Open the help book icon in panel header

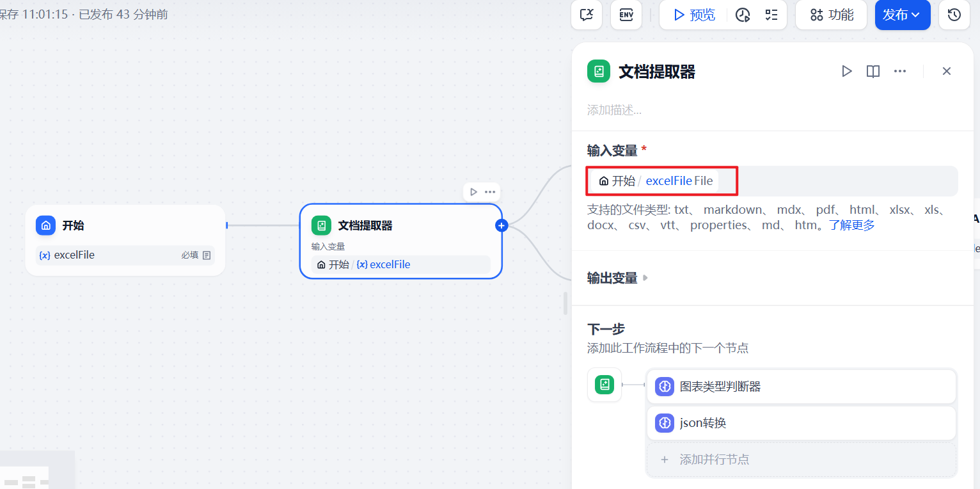(x=873, y=71)
